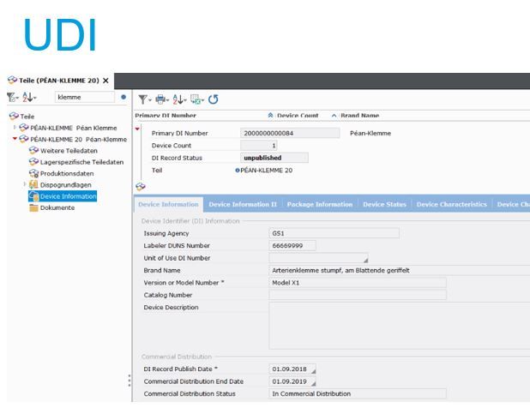Click the Issuing Agency GS1 field
Image resolution: width=530 pixels, height=420 pixels.
coord(334,233)
